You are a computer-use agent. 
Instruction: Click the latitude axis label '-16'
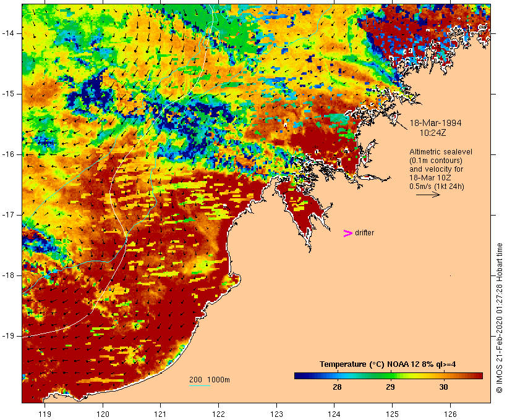pyautogui.click(x=8, y=154)
